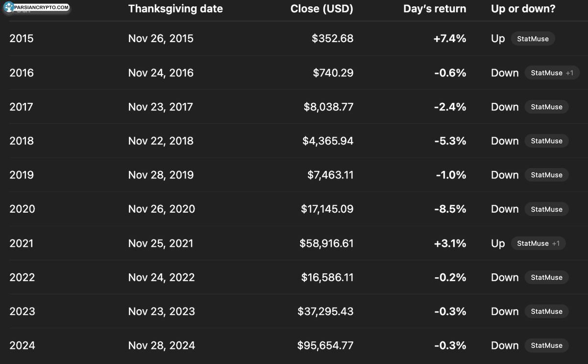This screenshot has height=364, width=588.
Task: Click the StatMuse citation in 2018 row
Action: click(x=546, y=141)
